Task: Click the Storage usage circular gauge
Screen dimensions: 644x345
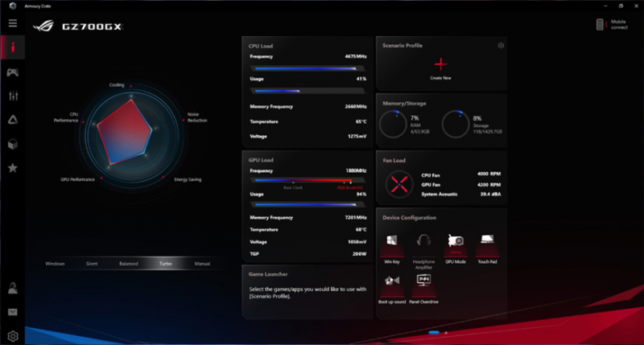Action: pos(455,124)
